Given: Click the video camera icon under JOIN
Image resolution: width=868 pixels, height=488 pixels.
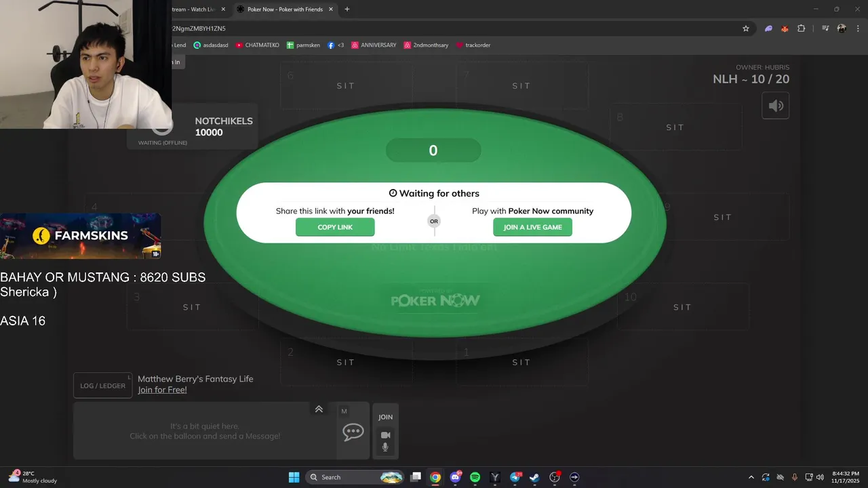Looking at the screenshot, I should pyautogui.click(x=385, y=435).
